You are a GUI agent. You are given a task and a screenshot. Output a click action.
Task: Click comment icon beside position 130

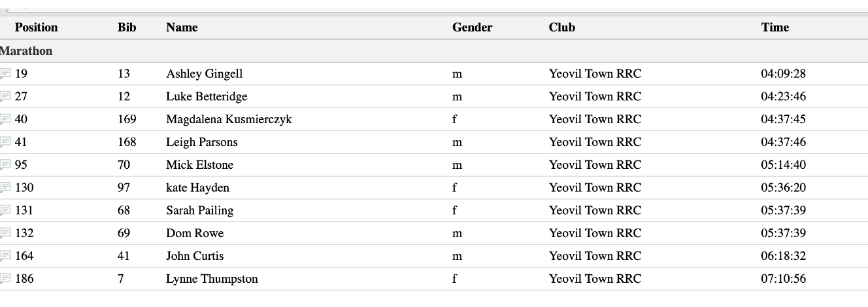(5, 189)
